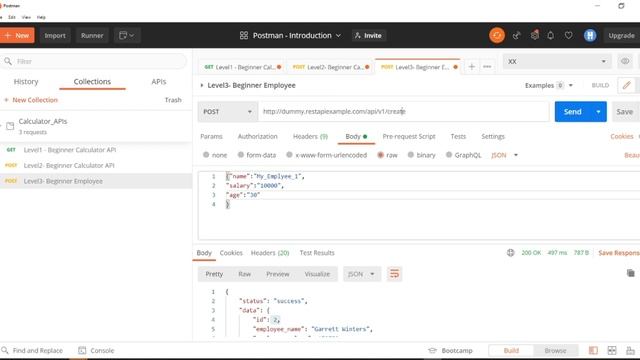
Task: Open the Examples dropdown
Action: pos(549,85)
